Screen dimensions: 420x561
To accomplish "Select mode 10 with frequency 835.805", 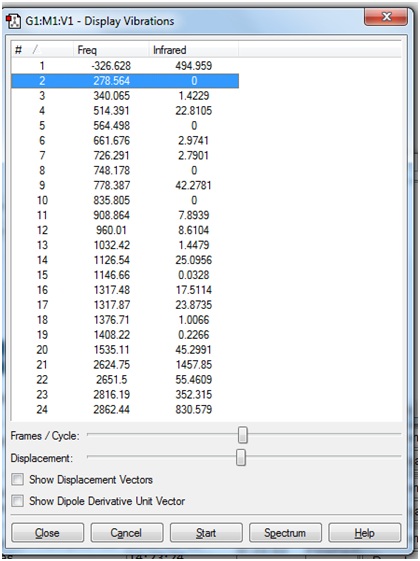I will (x=125, y=200).
